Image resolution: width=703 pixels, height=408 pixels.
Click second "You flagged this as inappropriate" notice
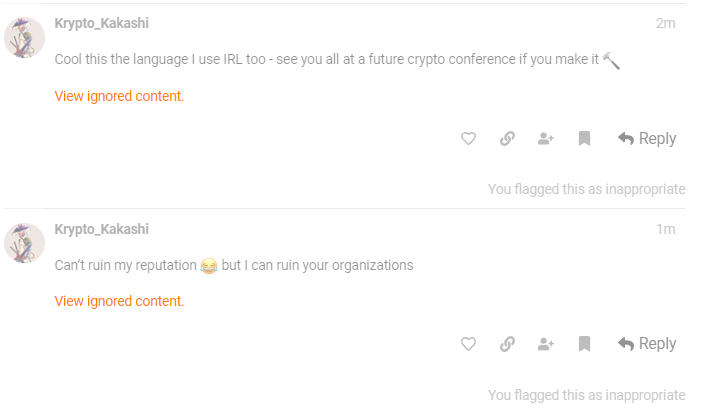pos(586,395)
